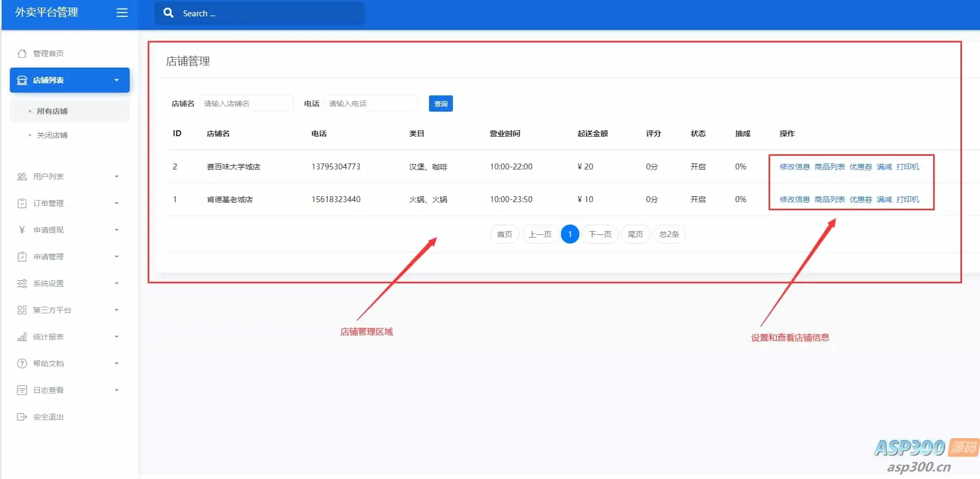Expand the 日志查看 dropdown arrow
980x479 pixels.
(x=117, y=390)
